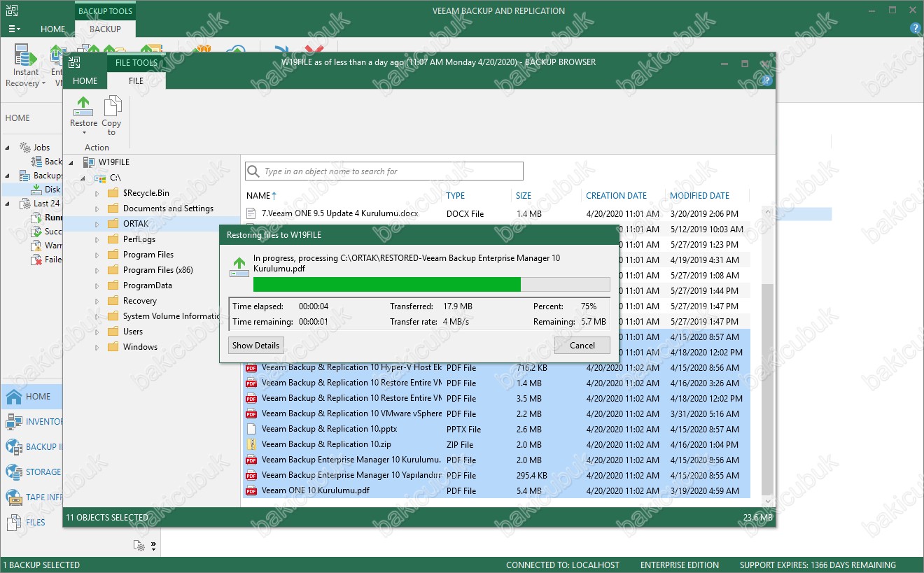Collapse the W19FILE root node

72,162
